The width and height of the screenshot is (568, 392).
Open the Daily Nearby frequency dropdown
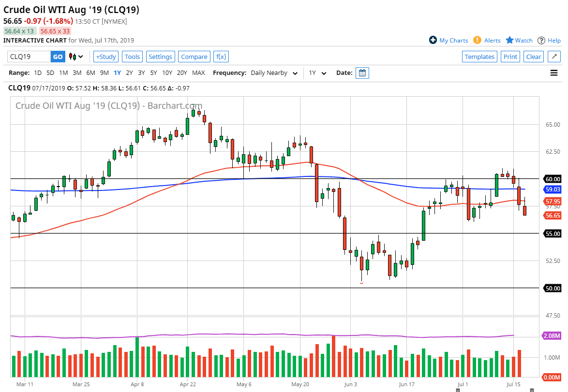tap(273, 73)
